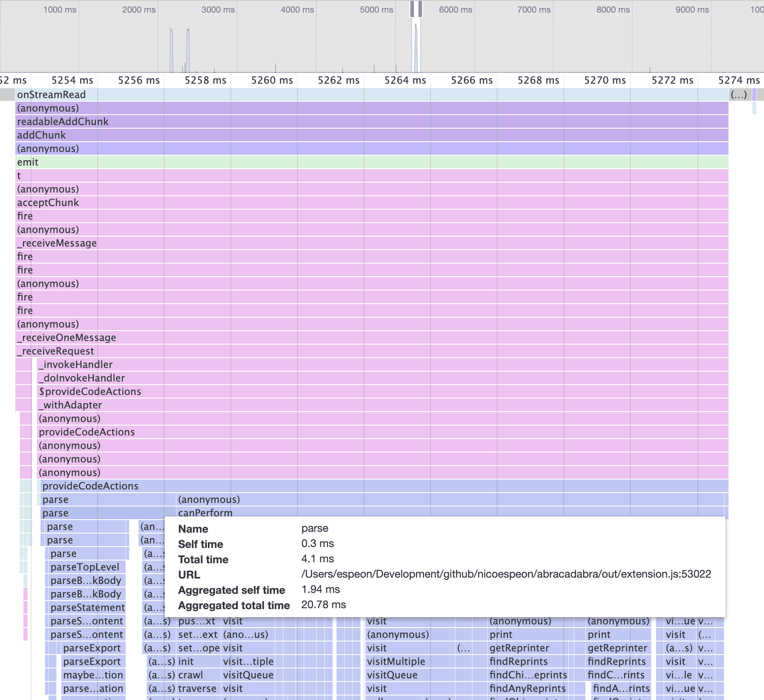Click the canPerform call frame
Image resolution: width=764 pixels, height=700 pixels.
coord(450,512)
